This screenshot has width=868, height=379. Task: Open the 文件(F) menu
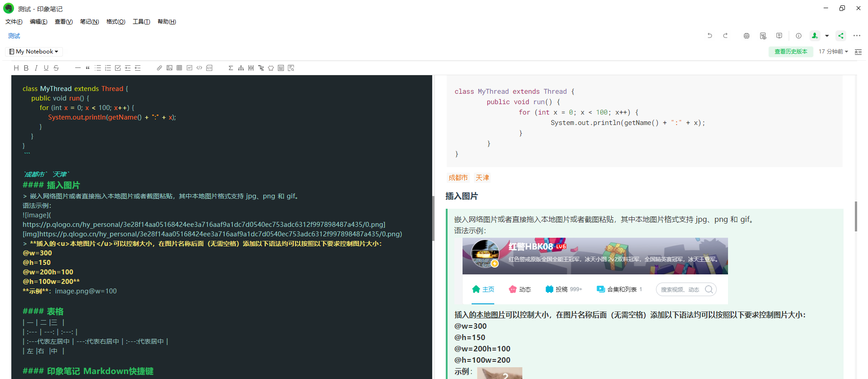click(14, 22)
